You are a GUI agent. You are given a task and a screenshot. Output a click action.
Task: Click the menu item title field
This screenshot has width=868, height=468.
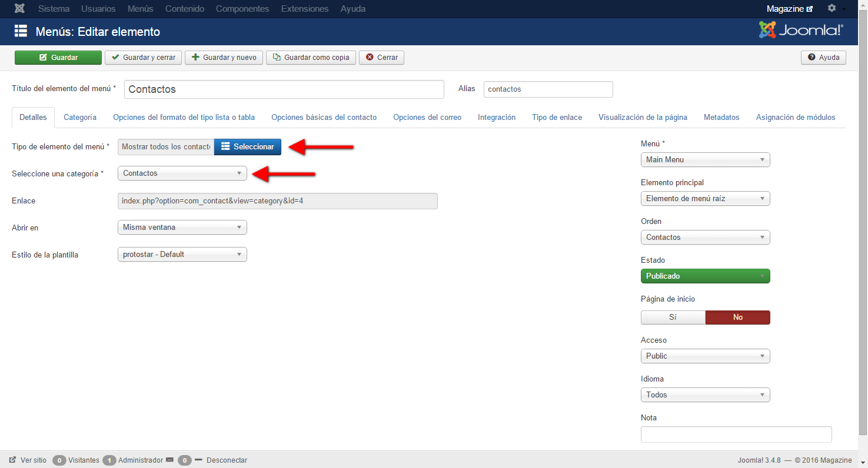(284, 89)
